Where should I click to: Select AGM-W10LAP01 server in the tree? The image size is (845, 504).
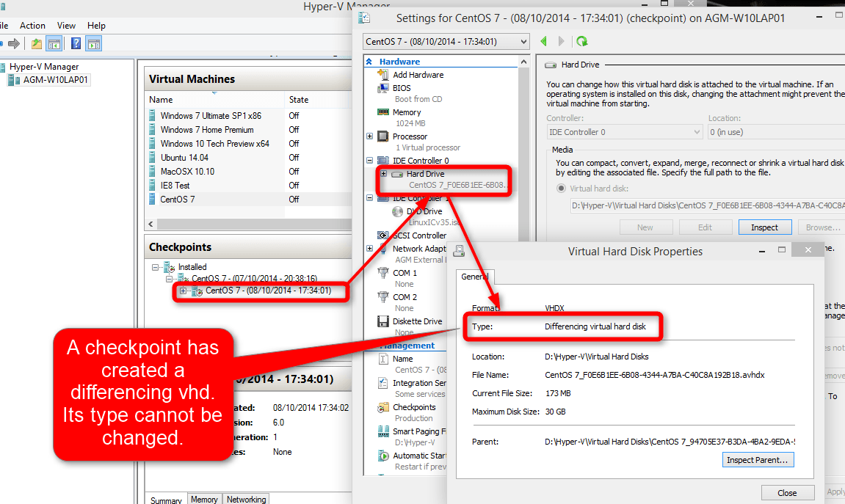(x=55, y=80)
